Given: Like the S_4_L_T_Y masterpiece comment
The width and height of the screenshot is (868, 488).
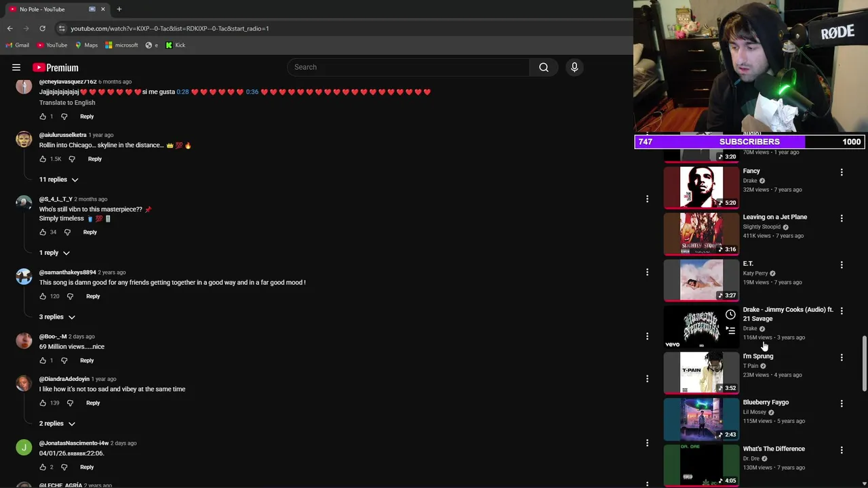Looking at the screenshot, I should [x=43, y=232].
